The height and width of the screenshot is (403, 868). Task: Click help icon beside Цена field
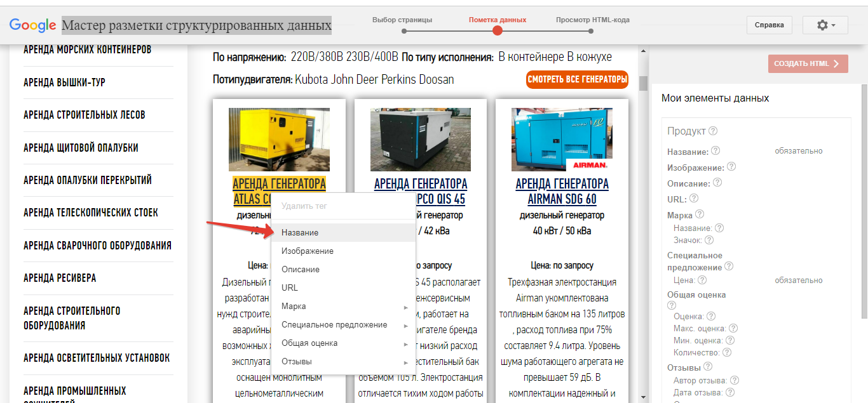tap(702, 280)
